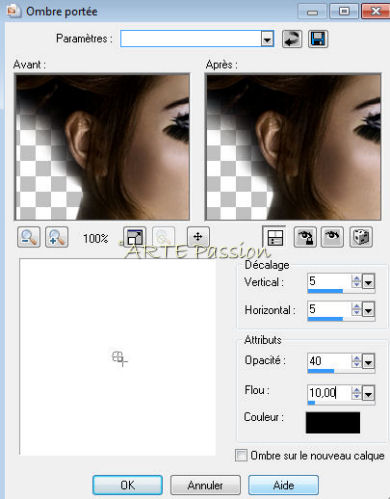Screen dimensions: 390x499
Task: Open the Horizontal offset slider dropdown arrow
Action: (369, 310)
